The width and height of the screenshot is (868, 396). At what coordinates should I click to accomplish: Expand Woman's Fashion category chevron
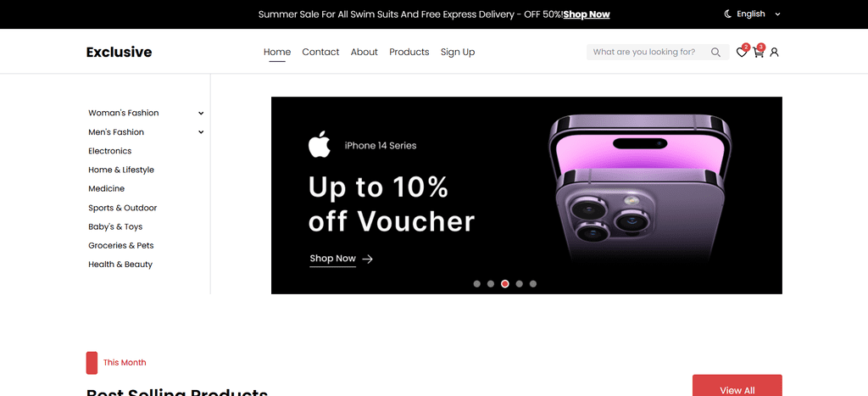pos(201,113)
